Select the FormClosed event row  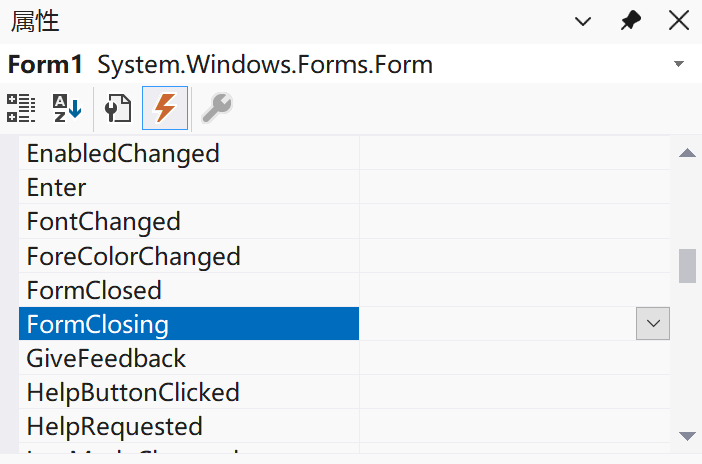coord(94,290)
